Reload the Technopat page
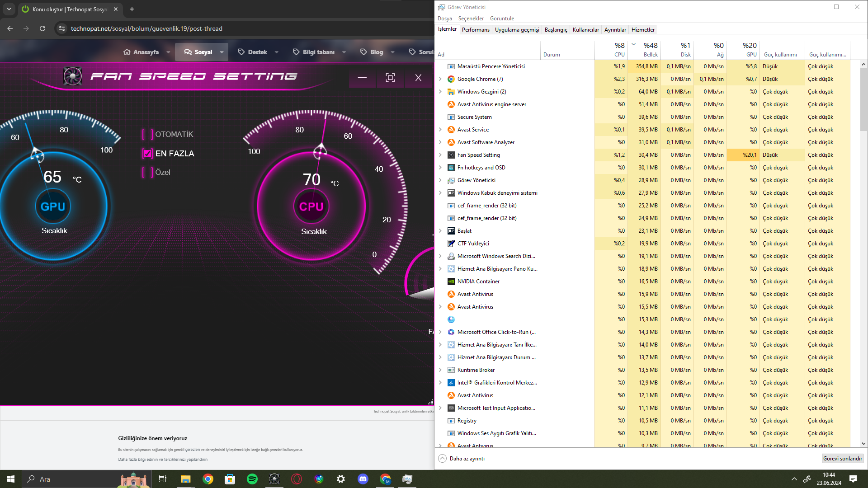868x488 pixels. [42, 28]
